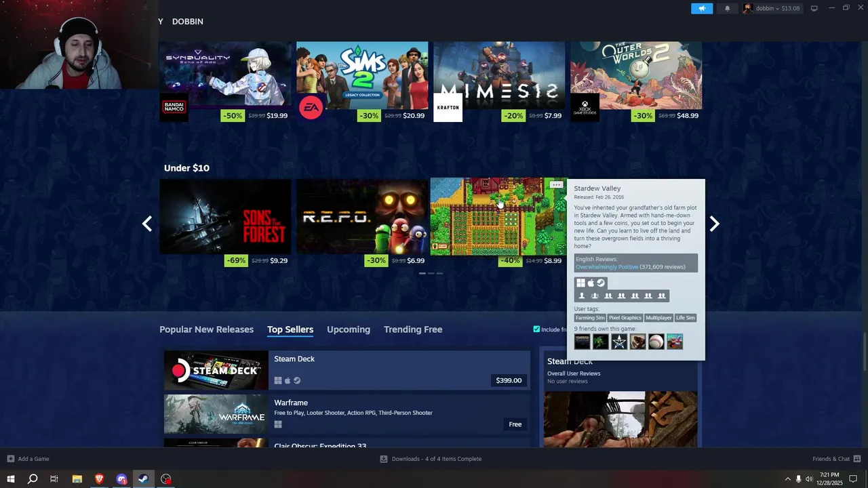Click the Windows platform icon in Stardew popup

580,283
